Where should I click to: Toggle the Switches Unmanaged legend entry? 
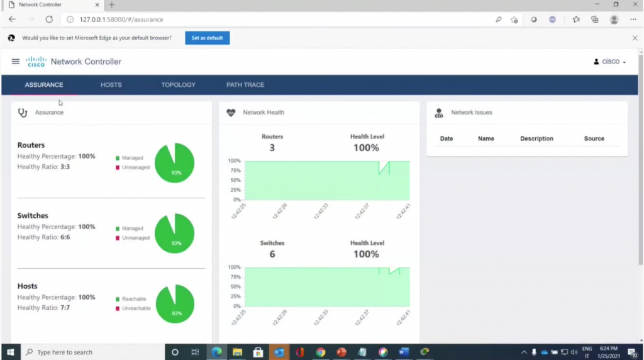(133, 238)
